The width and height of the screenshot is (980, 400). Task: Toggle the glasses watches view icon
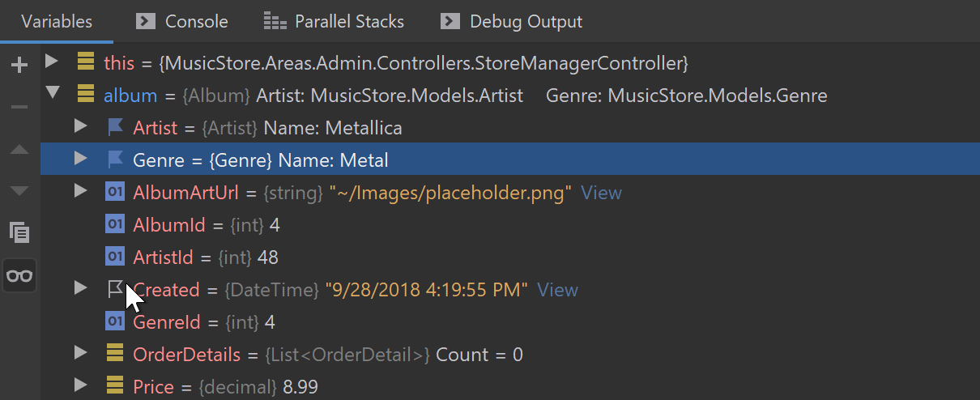[x=19, y=275]
